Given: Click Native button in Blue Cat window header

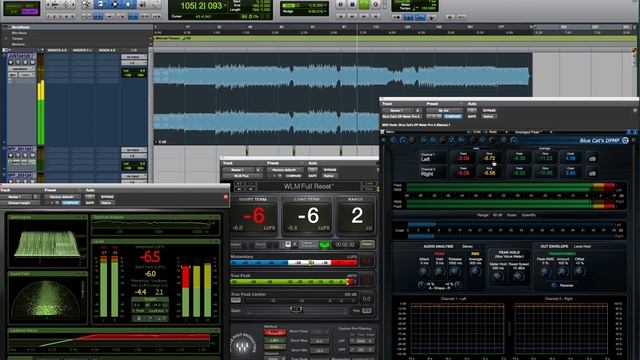Looking at the screenshot, I should tap(488, 117).
